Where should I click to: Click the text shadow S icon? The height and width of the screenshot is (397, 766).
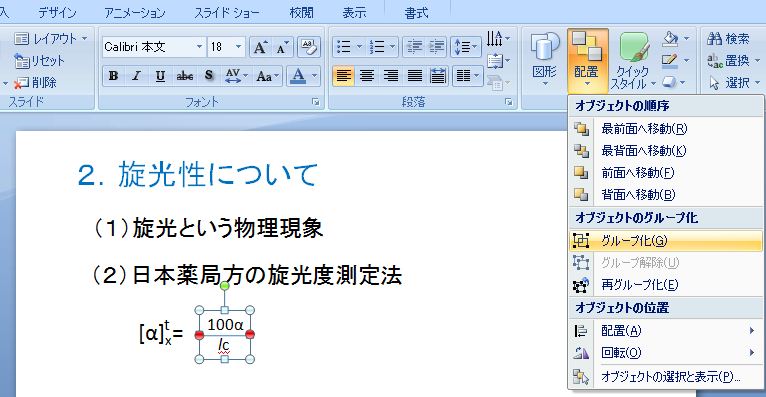tap(209, 76)
